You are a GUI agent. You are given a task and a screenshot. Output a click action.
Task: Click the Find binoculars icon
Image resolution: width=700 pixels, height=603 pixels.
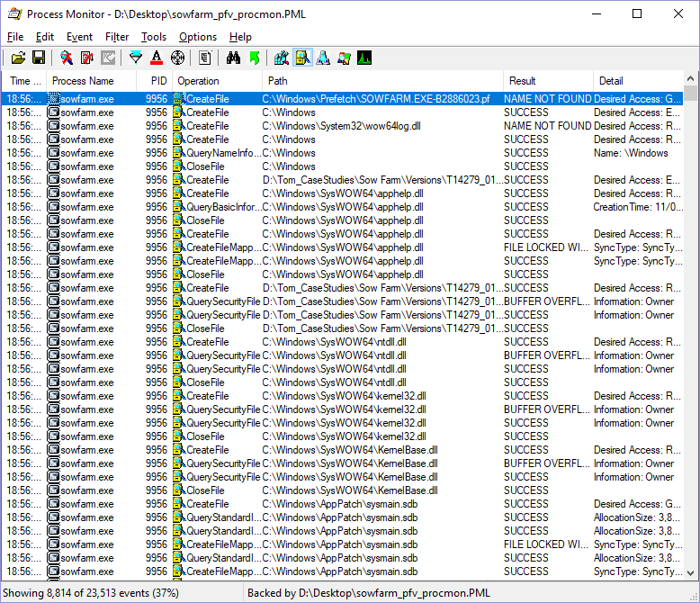pos(233,58)
